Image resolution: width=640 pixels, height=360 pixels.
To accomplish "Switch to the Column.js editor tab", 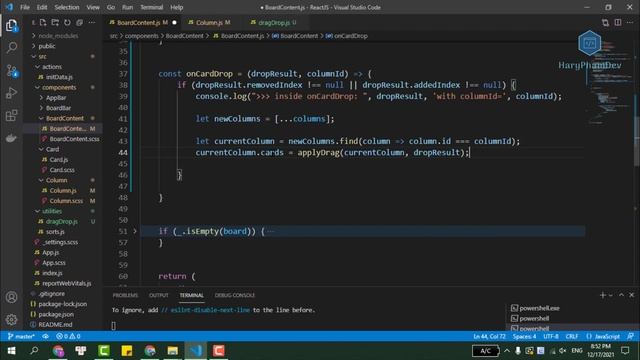I will point(209,22).
